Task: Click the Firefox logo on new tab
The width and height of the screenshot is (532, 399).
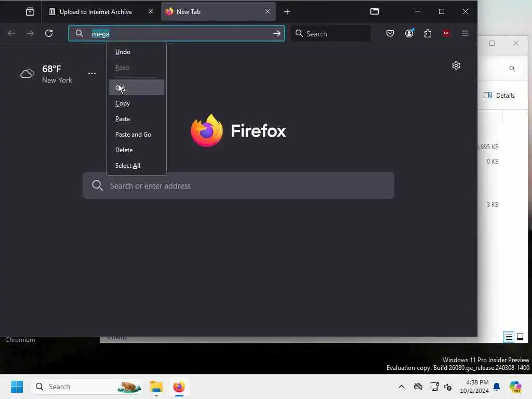Action: (x=238, y=130)
